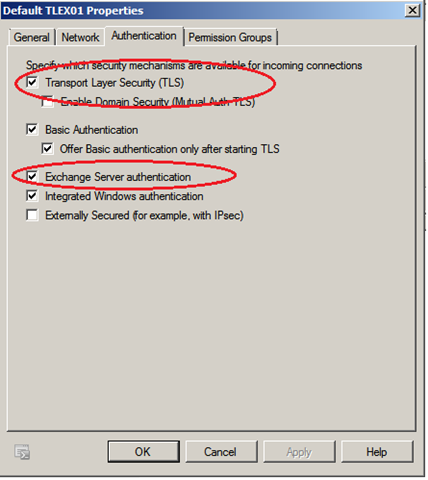Go to the Permission Groups tab

(x=230, y=37)
